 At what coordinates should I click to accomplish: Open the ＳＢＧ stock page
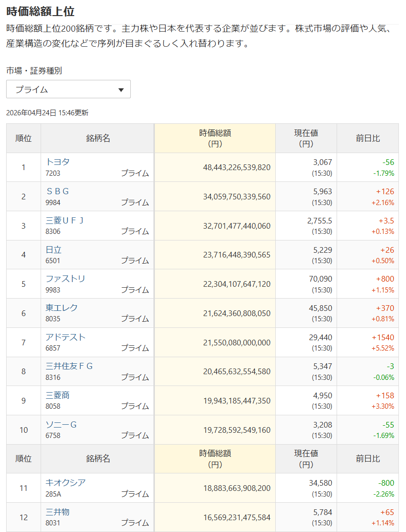point(58,191)
